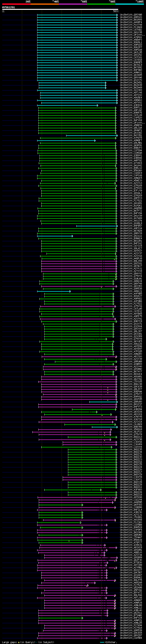Open hit UniRef100_P10708
Viewport: 146px width, 644px height.
pos(131,25)
